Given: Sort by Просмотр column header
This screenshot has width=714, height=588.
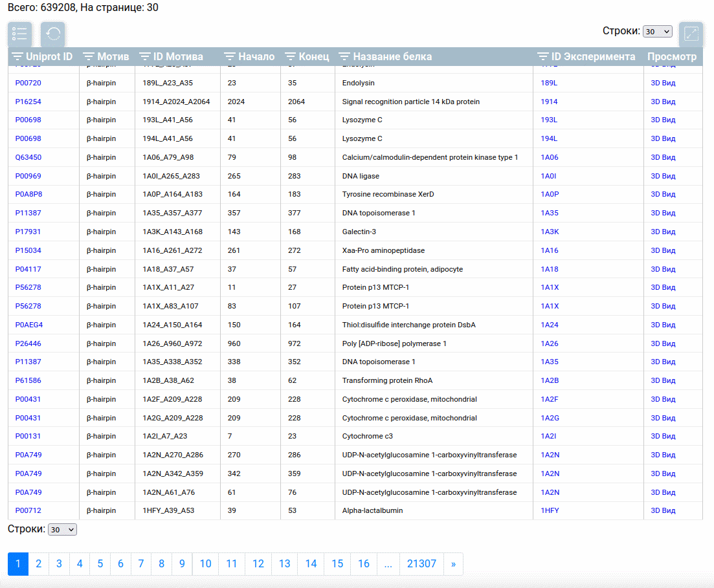Looking at the screenshot, I should coord(672,56).
